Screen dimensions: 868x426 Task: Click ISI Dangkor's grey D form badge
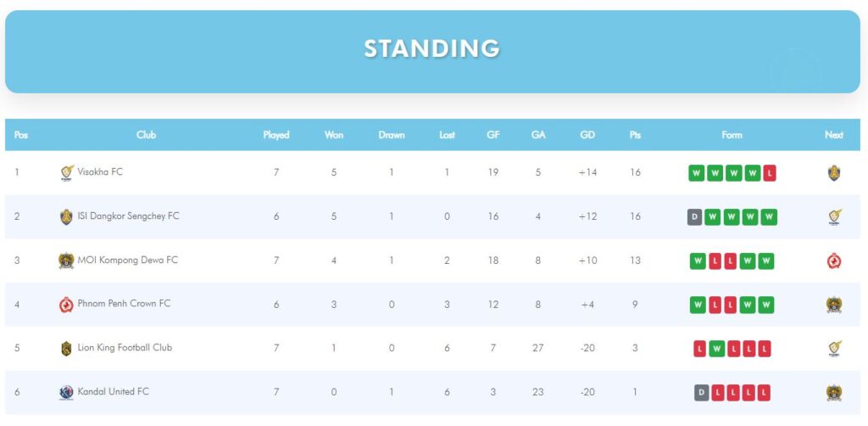point(695,217)
